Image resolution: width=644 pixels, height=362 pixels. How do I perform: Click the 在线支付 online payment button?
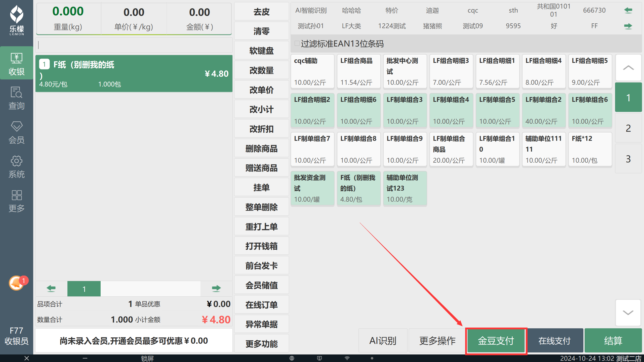coord(555,341)
